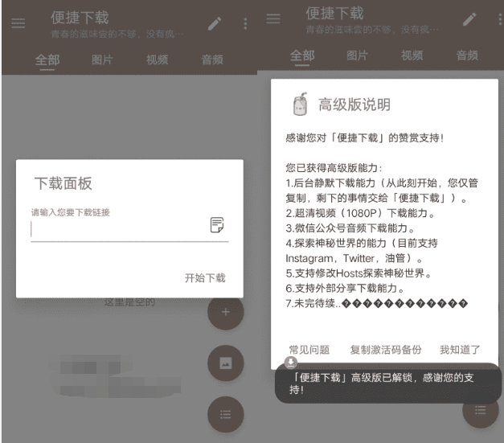Click 复制激活码备份 button
The width and height of the screenshot is (504, 443).
point(386,350)
